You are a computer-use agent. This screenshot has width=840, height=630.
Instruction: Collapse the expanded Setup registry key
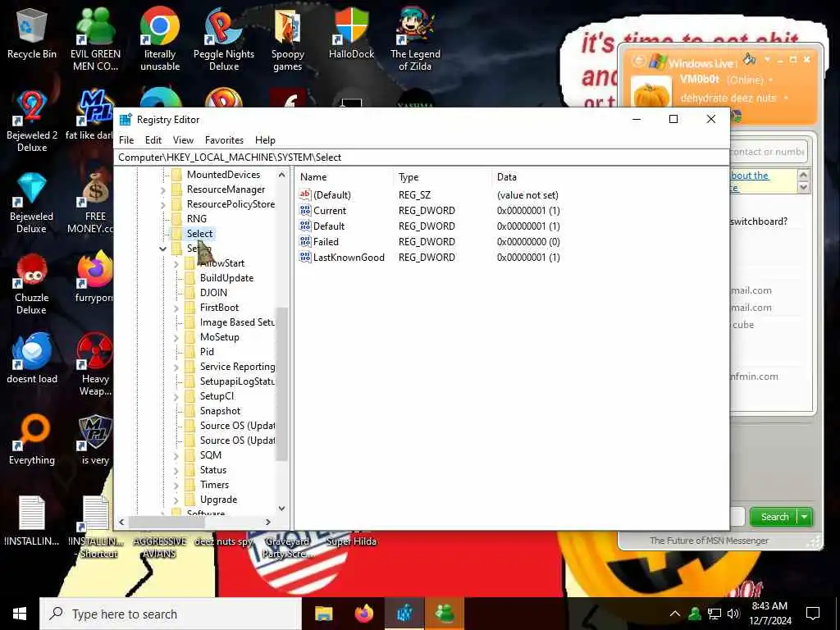(163, 249)
